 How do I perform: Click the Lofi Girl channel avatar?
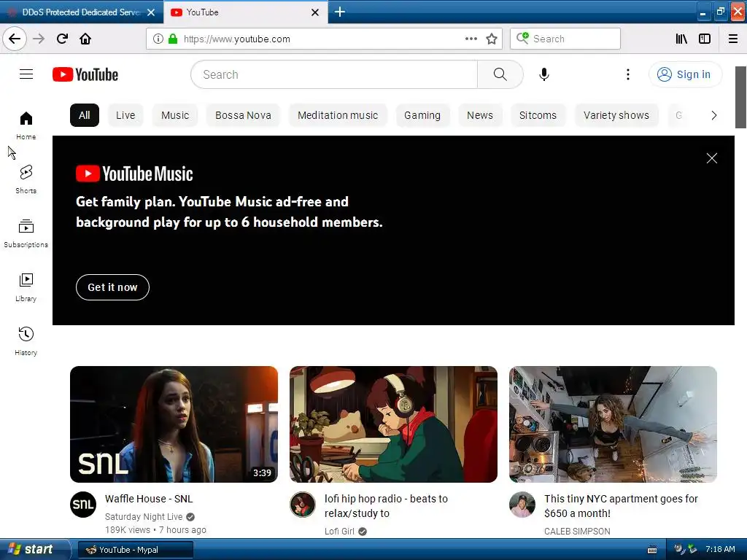click(303, 505)
